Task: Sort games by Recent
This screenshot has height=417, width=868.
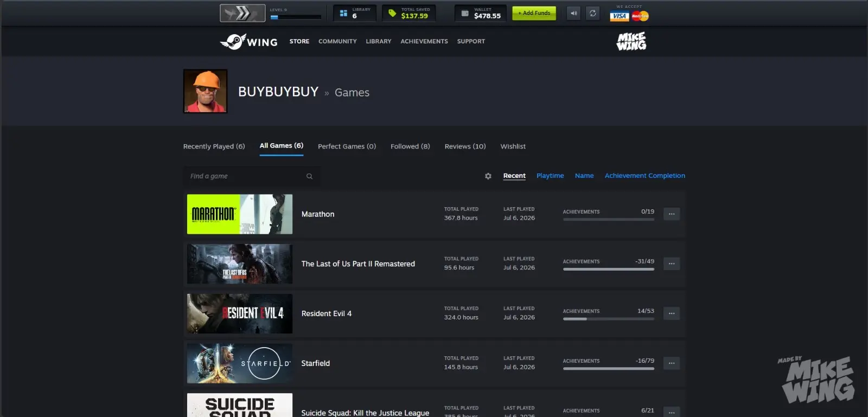Action: point(514,176)
